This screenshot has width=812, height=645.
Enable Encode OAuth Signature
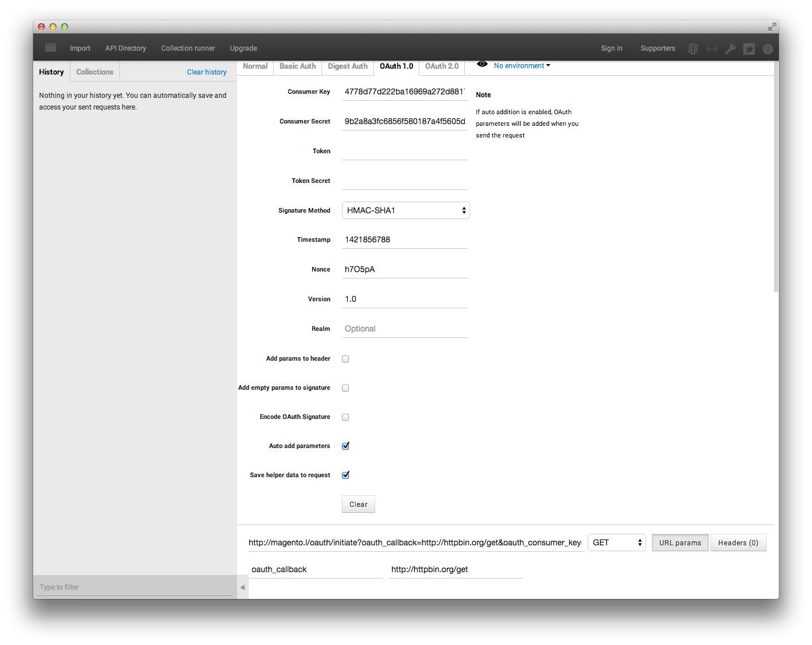tap(345, 417)
